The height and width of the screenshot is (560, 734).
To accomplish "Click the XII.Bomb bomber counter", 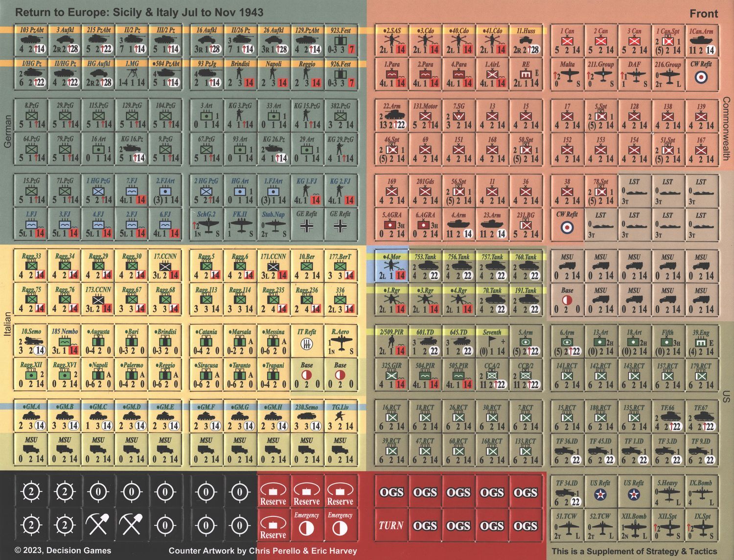I will point(634,526).
